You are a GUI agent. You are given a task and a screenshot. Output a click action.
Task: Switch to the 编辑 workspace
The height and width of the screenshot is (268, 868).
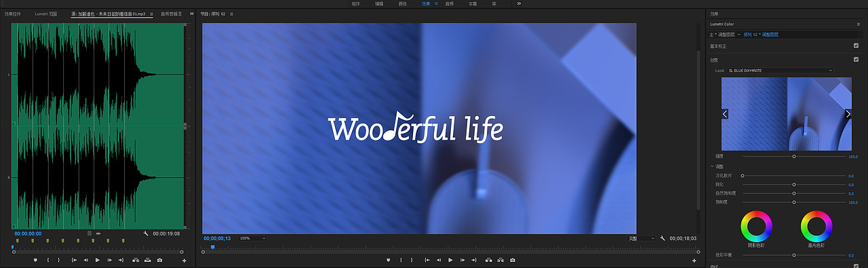coord(379,3)
